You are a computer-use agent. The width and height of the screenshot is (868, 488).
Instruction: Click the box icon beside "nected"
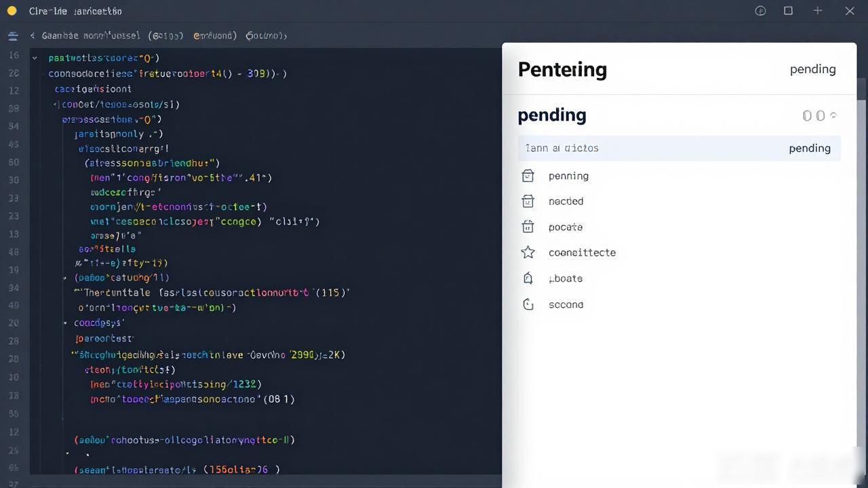528,201
